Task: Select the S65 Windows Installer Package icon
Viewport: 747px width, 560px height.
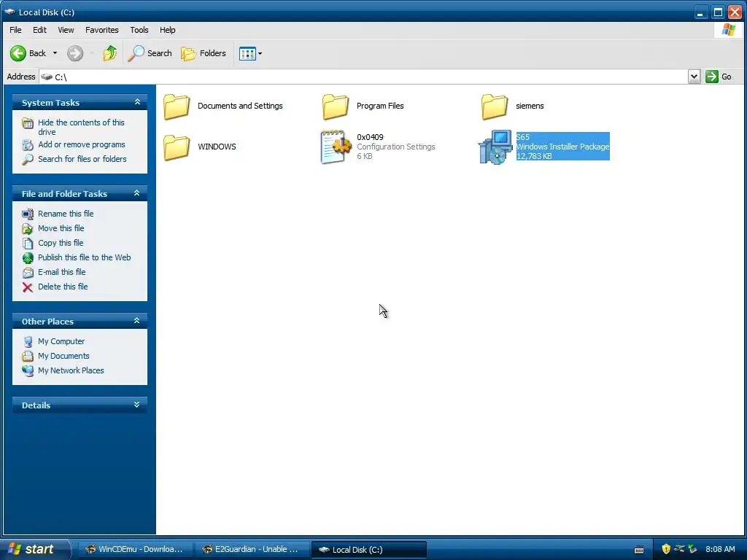Action: pos(495,147)
